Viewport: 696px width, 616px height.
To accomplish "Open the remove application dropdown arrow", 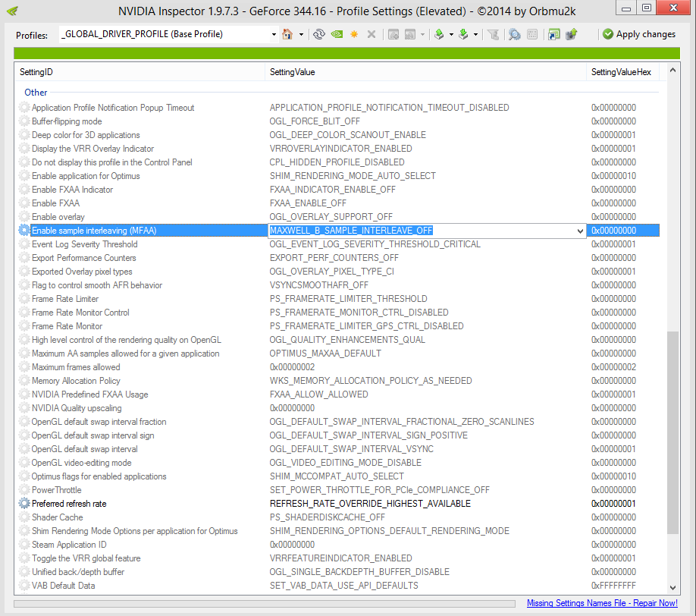I will (x=422, y=34).
